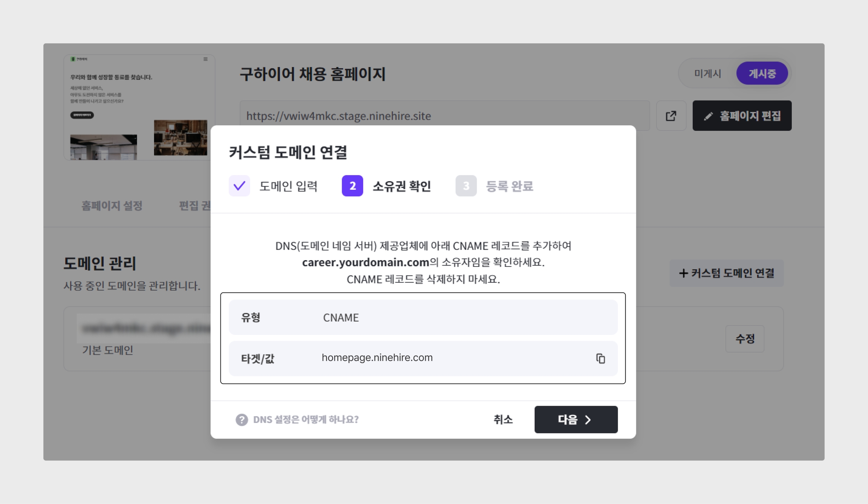Select step 3 등록 완료 badge

coord(466,186)
